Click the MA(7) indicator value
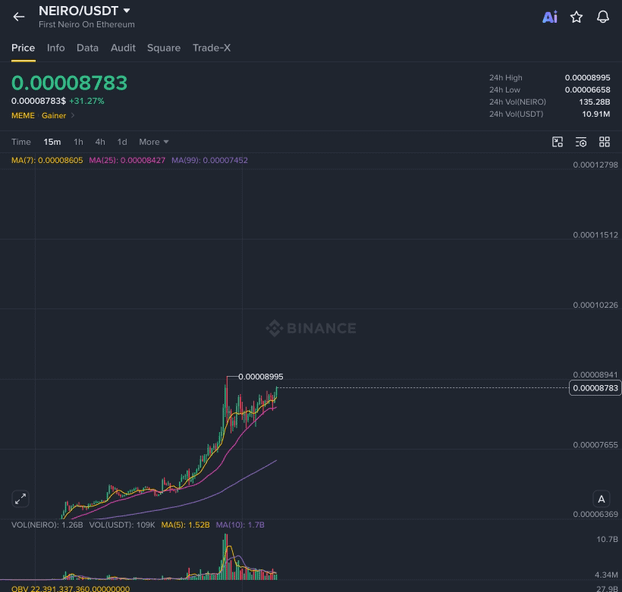Screen dimensions: 622x592 (47, 160)
